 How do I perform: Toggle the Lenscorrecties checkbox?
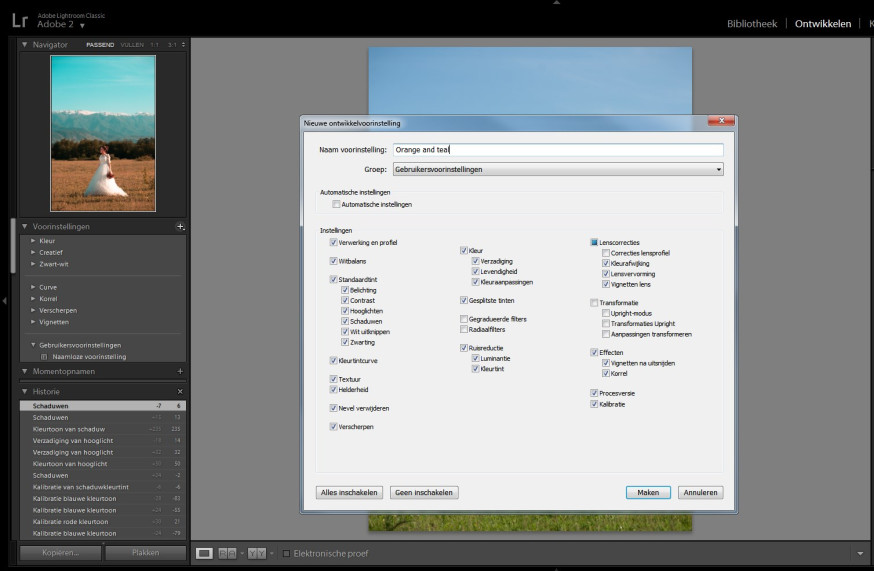[x=594, y=243]
